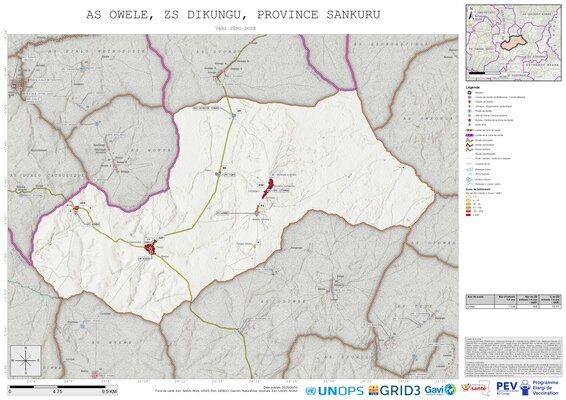Click the scale bar at bottom left
566x400 pixels.
click(x=62, y=389)
